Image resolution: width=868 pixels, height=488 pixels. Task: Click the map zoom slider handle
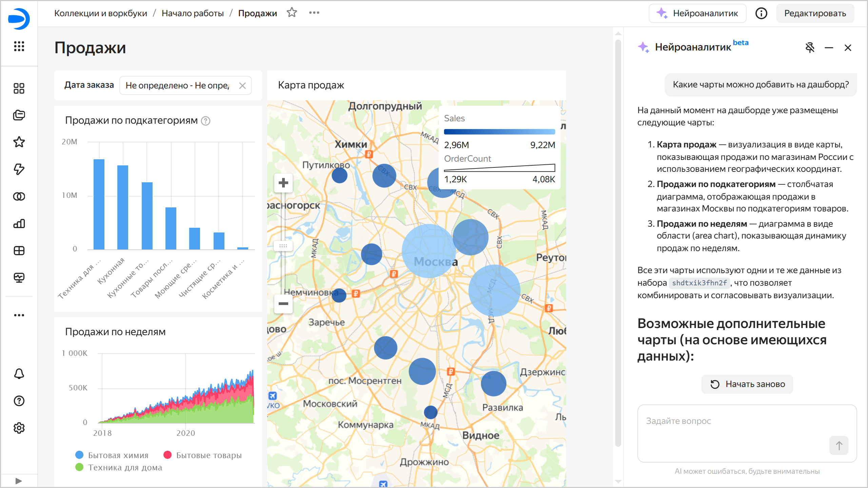click(283, 246)
